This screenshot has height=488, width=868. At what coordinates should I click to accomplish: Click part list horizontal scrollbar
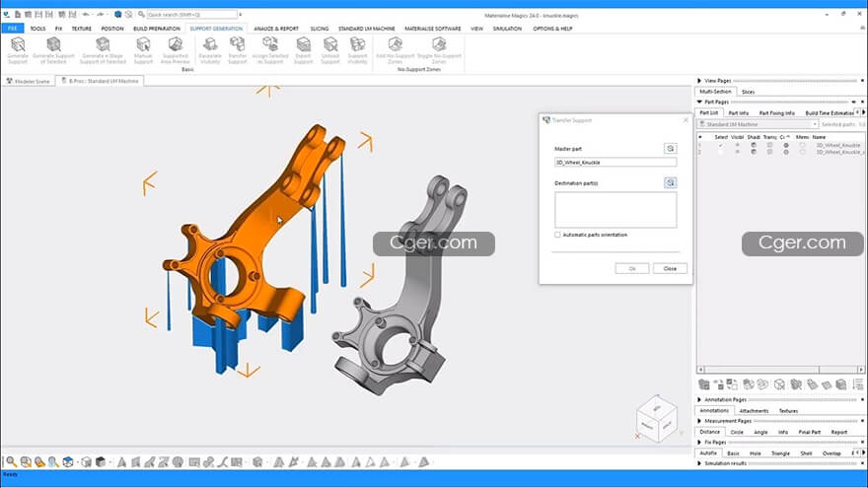pos(781,369)
